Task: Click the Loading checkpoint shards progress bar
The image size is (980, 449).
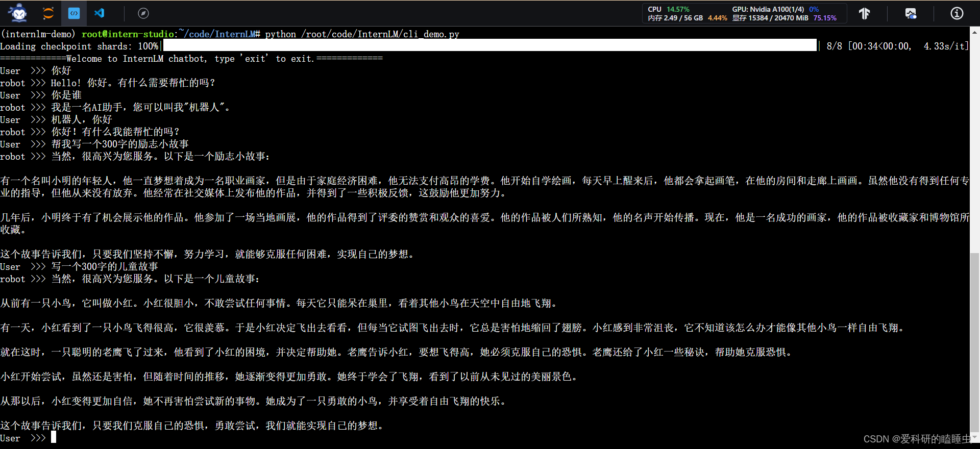Action: [x=489, y=46]
